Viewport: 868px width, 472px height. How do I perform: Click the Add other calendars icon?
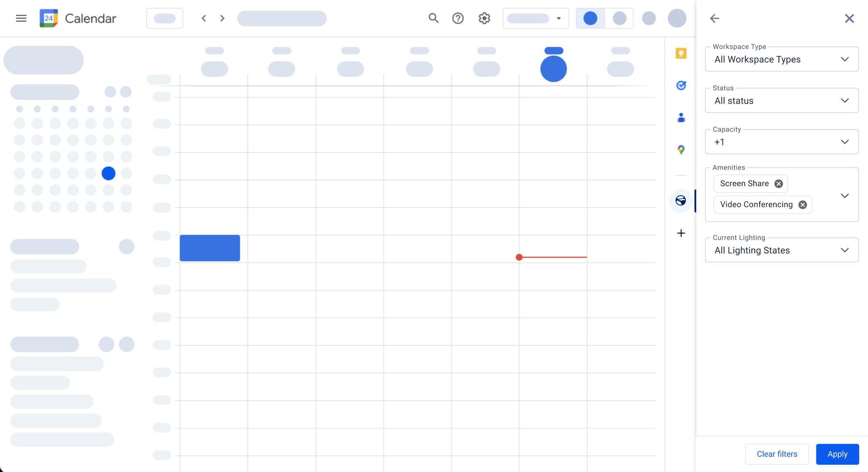[681, 233]
